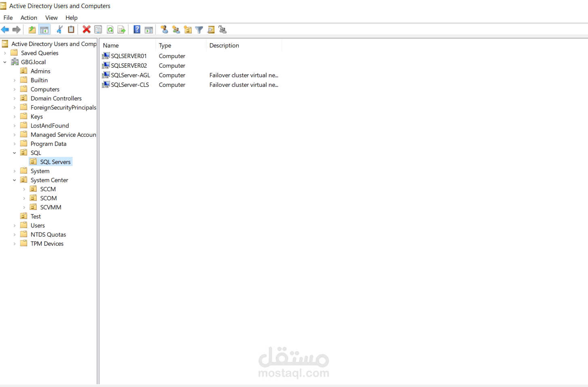
Task: Select the root Active Directory Users and Computers node
Action: point(54,44)
